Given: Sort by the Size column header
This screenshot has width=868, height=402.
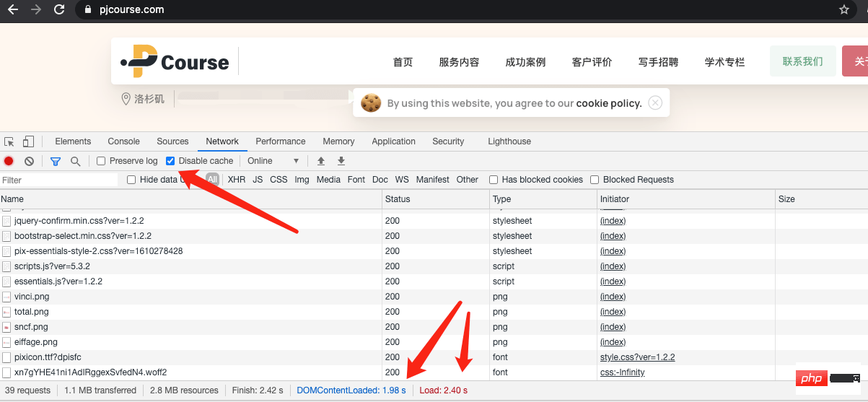Looking at the screenshot, I should (821, 199).
